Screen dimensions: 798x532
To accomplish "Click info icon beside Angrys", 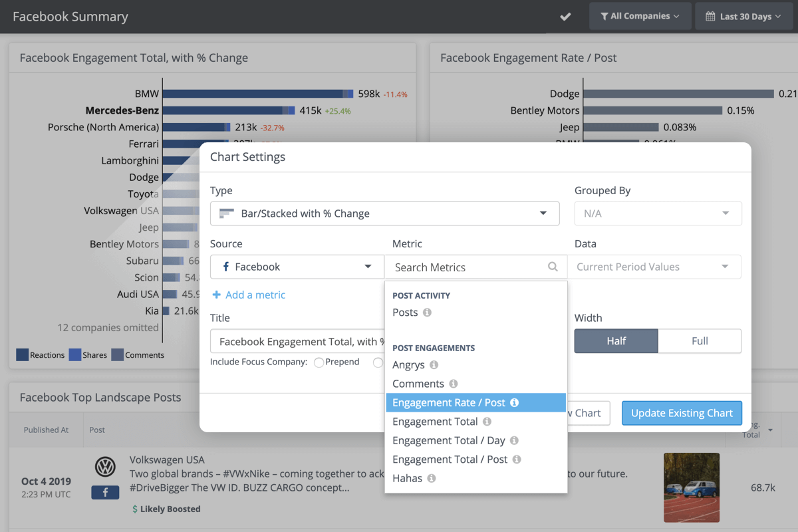I will [434, 365].
